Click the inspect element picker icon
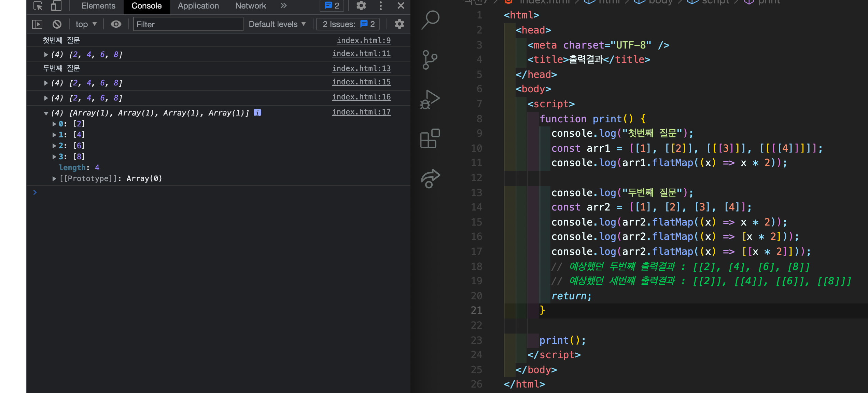The image size is (868, 393). [x=38, y=6]
